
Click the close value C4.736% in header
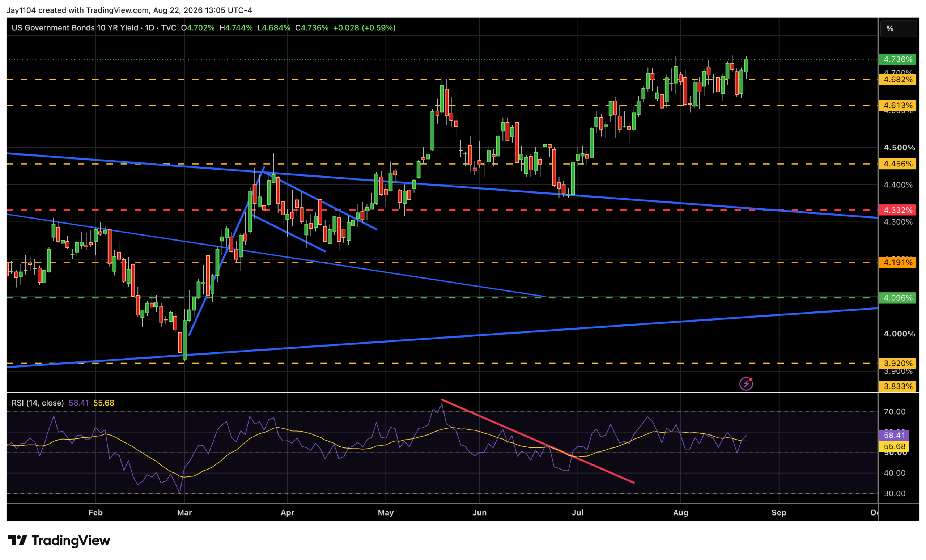tap(312, 28)
